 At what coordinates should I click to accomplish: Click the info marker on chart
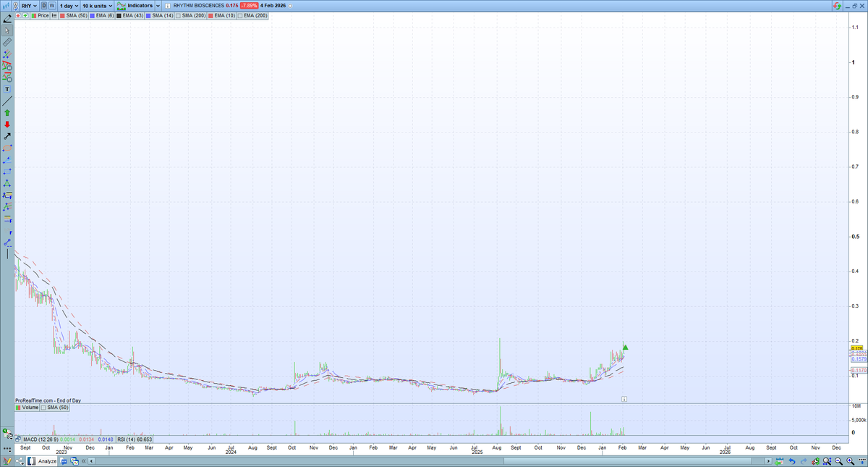pyautogui.click(x=624, y=399)
